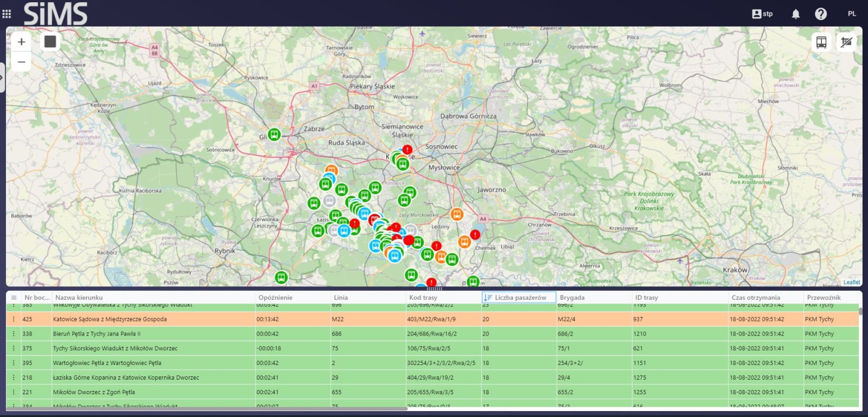Select the orange bus marker near Lędziny
The height and width of the screenshot is (417, 868).
457,214
